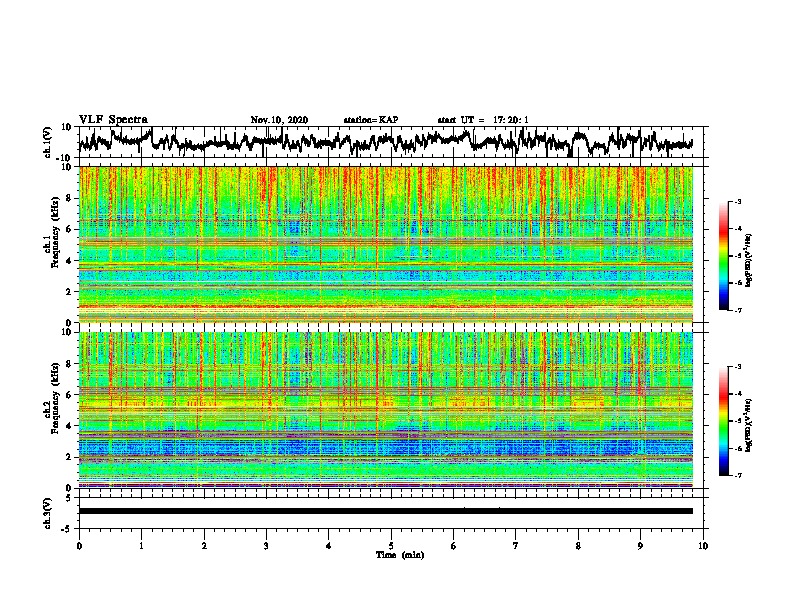Click the '10' label ending the time axis

point(703,546)
